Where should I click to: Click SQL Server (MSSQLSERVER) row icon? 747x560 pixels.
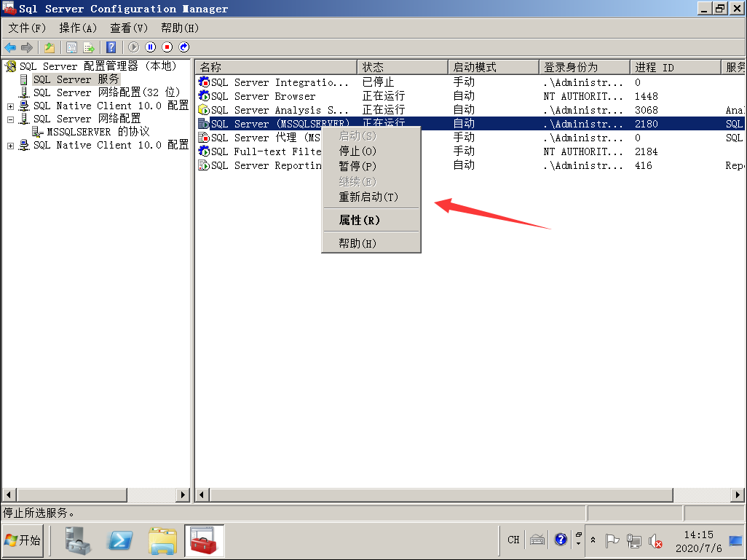tap(204, 124)
